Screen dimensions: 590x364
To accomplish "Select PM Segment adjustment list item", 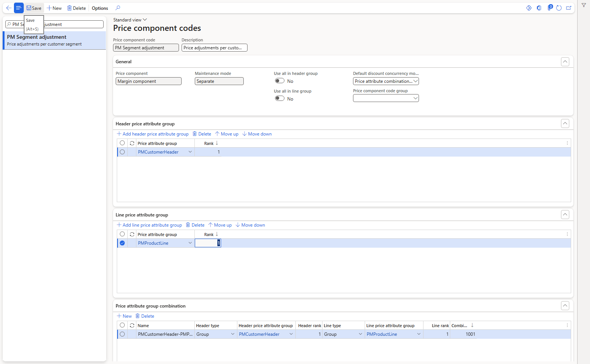I will pos(54,40).
